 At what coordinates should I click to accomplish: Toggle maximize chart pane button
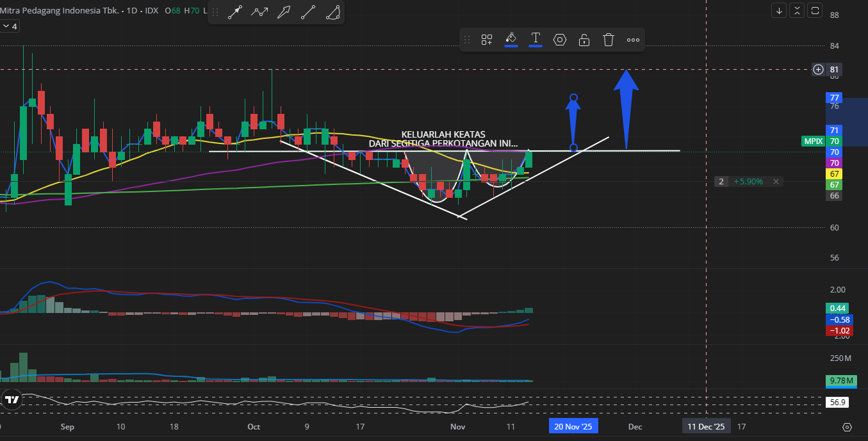click(815, 10)
